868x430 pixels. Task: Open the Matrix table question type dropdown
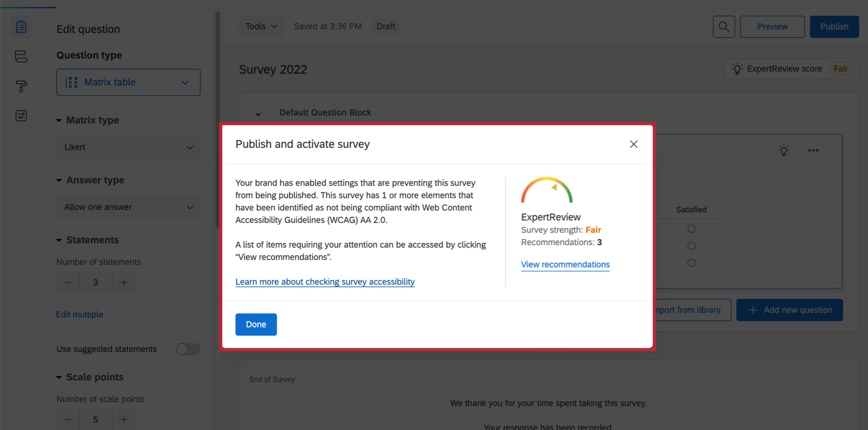pos(128,82)
